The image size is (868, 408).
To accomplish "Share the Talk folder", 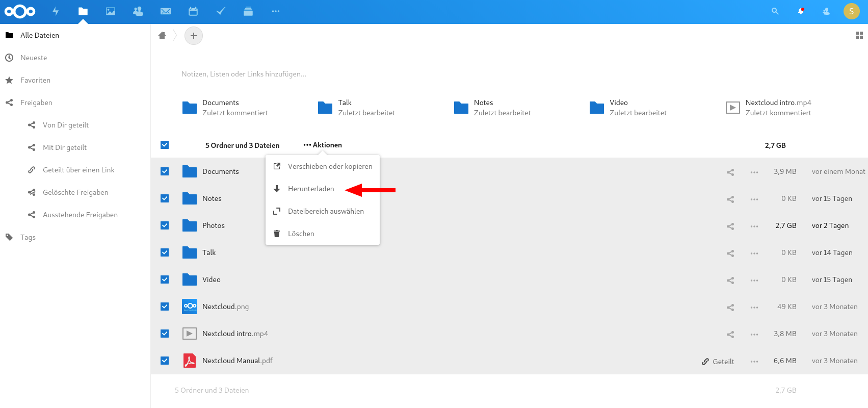I will (x=730, y=253).
